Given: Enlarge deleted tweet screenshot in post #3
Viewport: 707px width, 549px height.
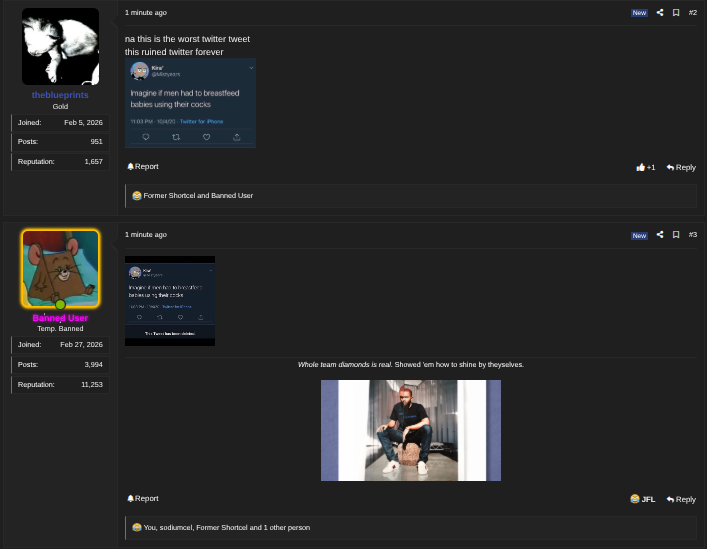Looking at the screenshot, I should 169,300.
